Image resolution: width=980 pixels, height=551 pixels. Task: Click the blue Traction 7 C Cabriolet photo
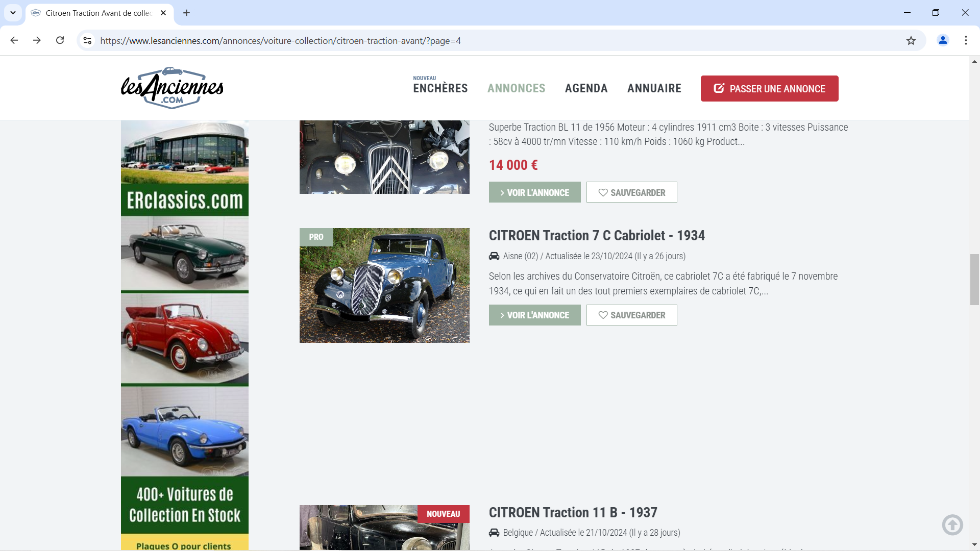coord(384,285)
